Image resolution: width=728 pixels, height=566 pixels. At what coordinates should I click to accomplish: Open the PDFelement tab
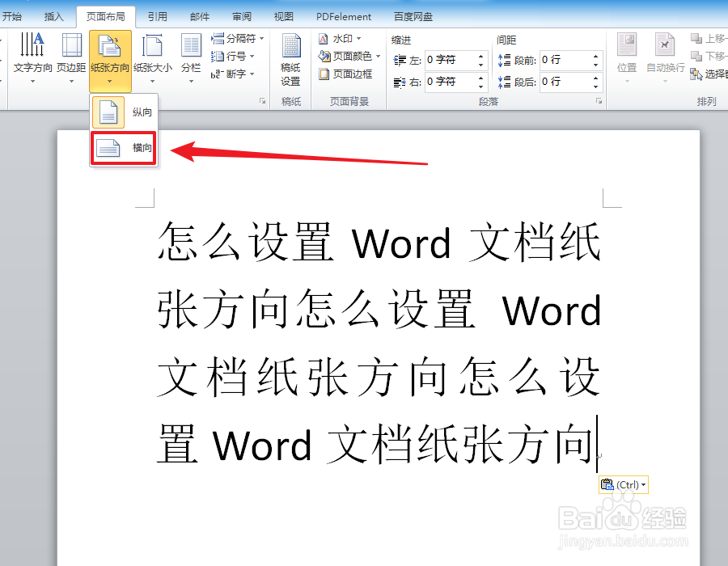[x=344, y=17]
